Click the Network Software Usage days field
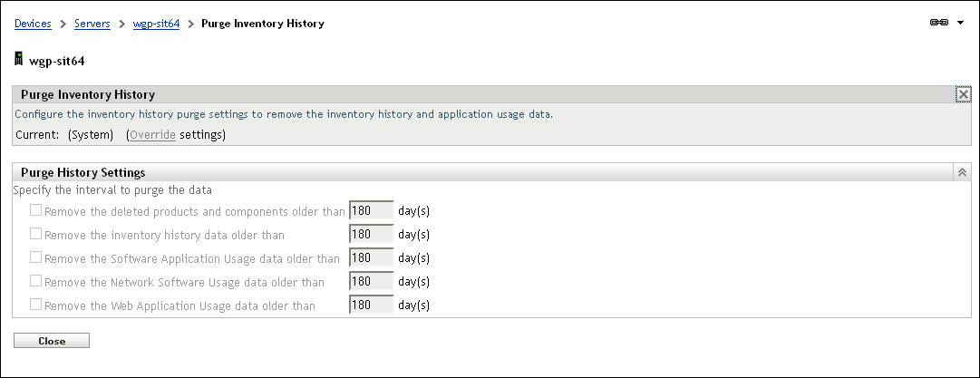Image resolution: width=980 pixels, height=378 pixels. click(x=371, y=281)
